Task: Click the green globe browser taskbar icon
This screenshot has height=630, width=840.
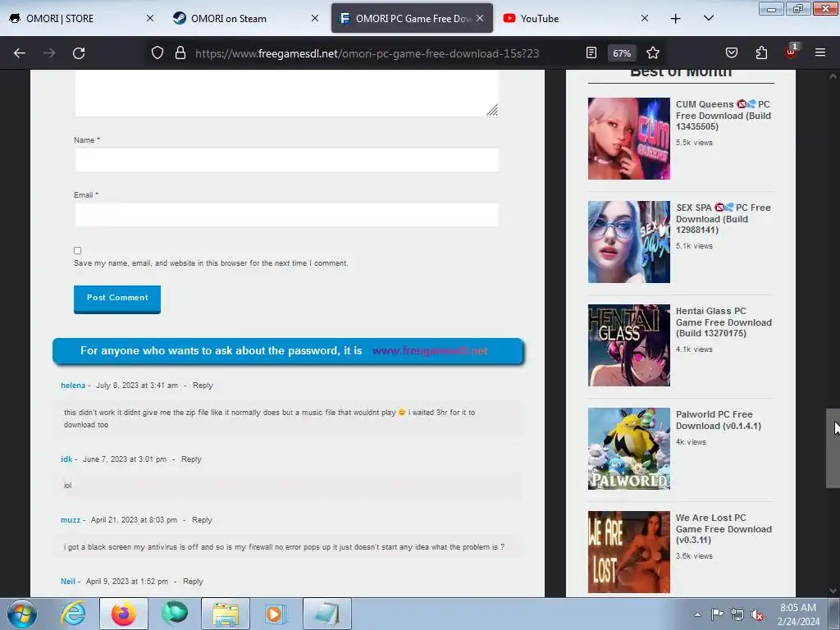Action: point(176,614)
